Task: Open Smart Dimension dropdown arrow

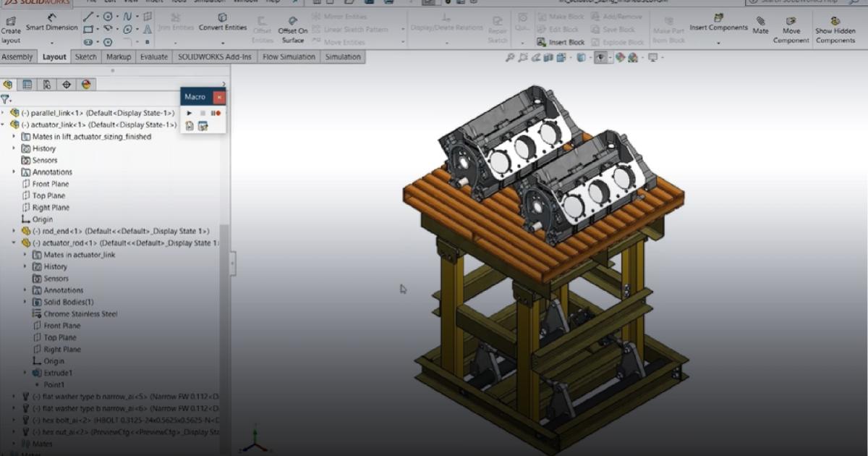Action: pos(51,42)
